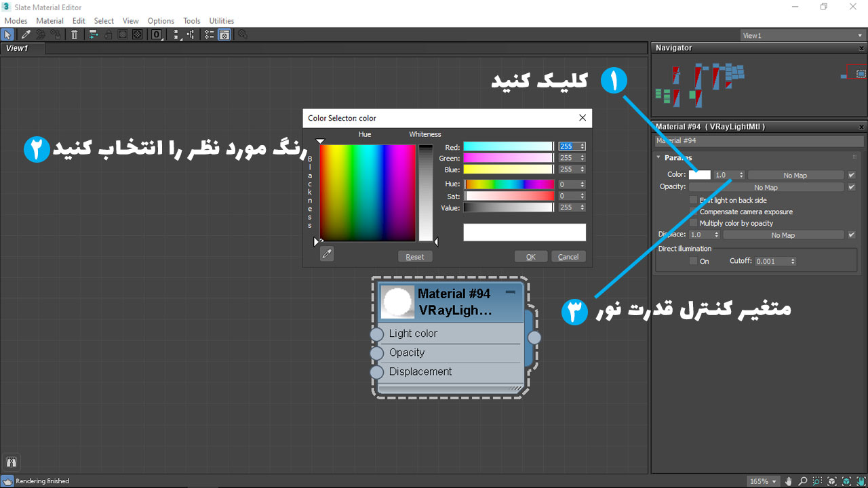
Task: Open the Edit menu
Action: pyautogui.click(x=79, y=21)
